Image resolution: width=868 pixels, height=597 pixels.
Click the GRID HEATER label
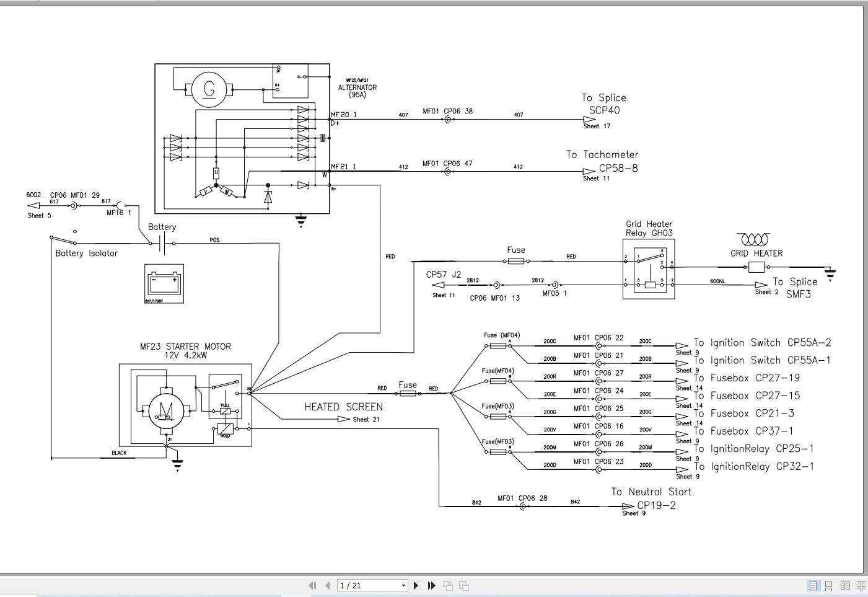(x=756, y=253)
